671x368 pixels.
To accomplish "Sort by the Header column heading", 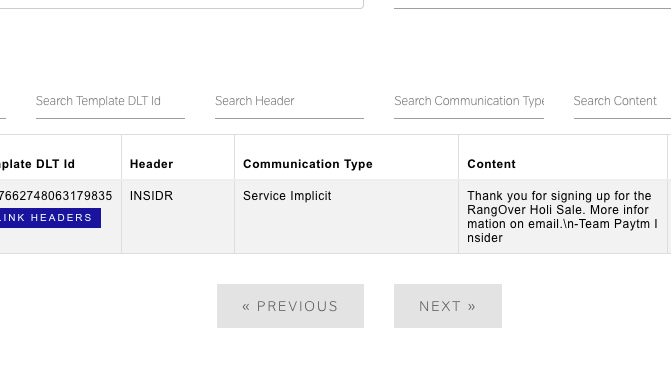I will (151, 164).
